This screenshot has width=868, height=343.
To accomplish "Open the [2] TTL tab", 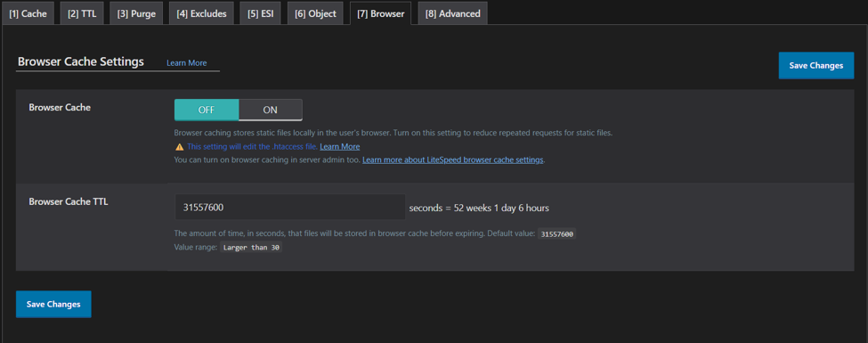I will tap(82, 13).
